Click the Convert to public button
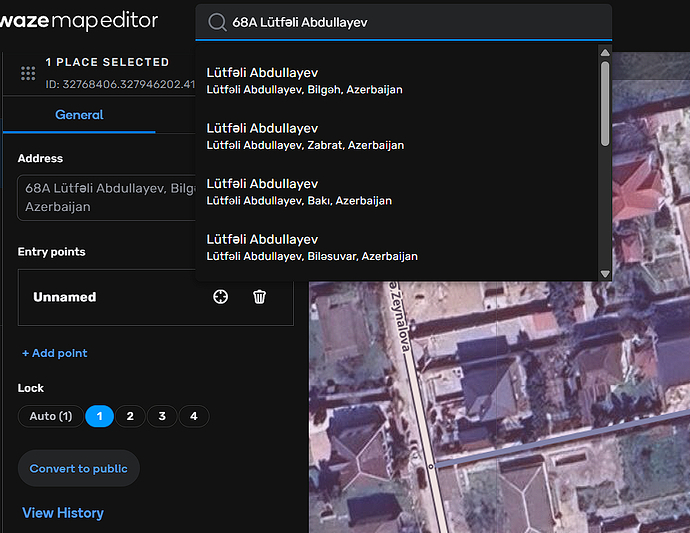Image resolution: width=690 pixels, height=533 pixels. [x=79, y=468]
